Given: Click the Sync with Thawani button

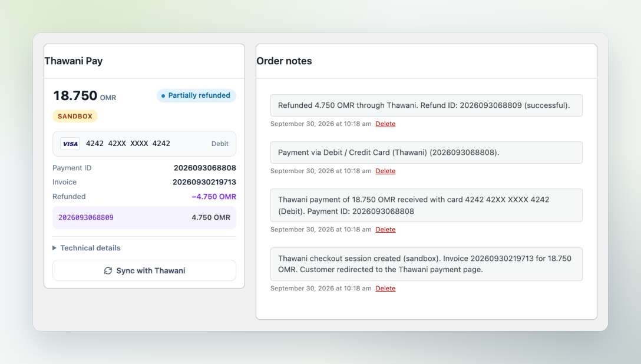Looking at the screenshot, I should click(144, 270).
